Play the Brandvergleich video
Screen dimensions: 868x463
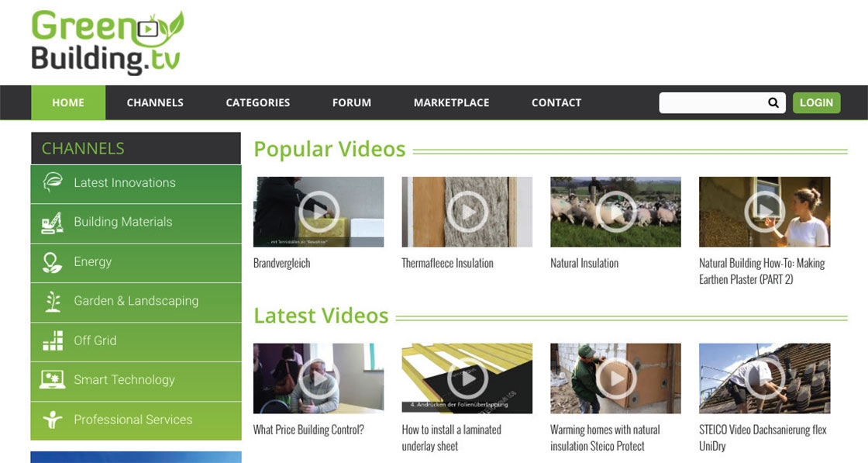(319, 210)
